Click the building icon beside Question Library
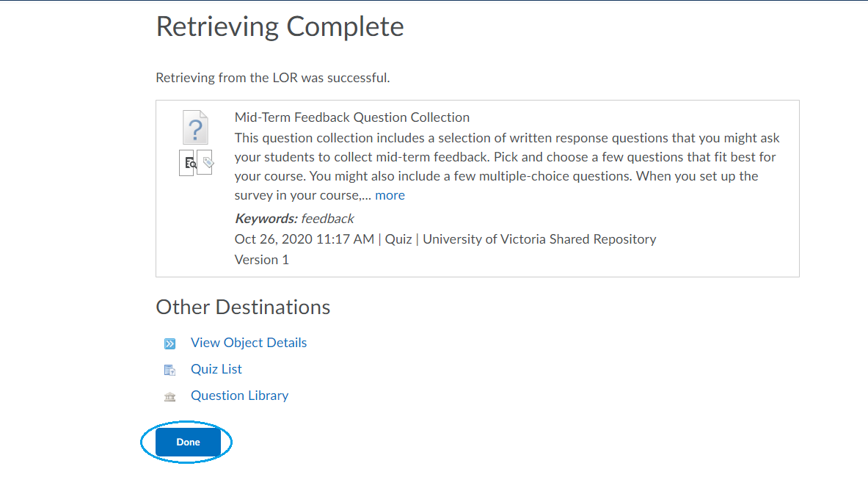 tap(170, 396)
